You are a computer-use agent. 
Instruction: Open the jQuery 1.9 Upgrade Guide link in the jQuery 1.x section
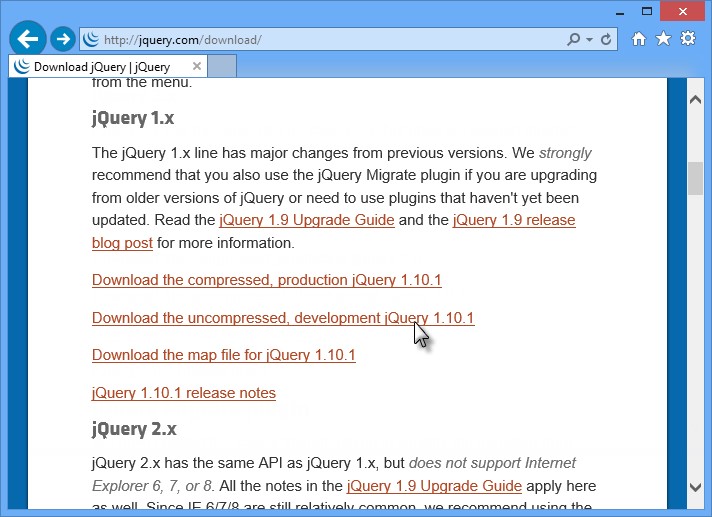[306, 220]
